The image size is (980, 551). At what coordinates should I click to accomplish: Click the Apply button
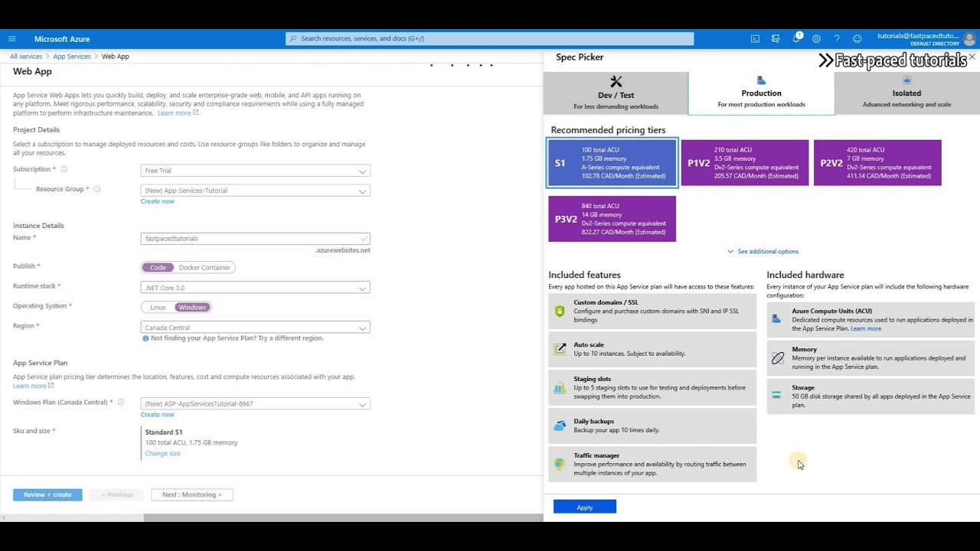point(584,507)
